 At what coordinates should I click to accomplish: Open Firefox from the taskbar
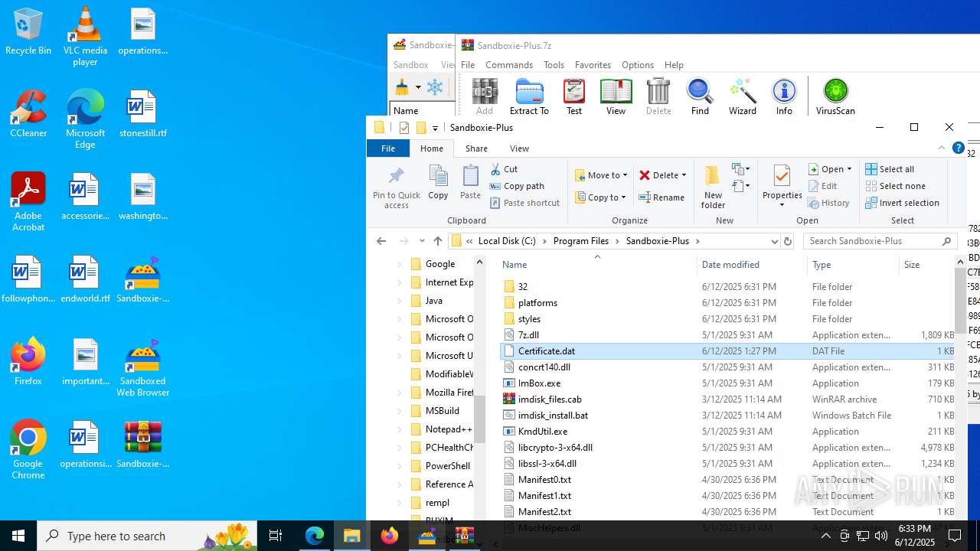point(390,536)
